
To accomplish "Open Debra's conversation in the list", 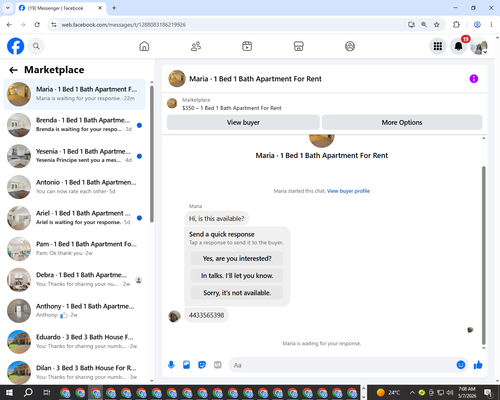I will point(74,280).
